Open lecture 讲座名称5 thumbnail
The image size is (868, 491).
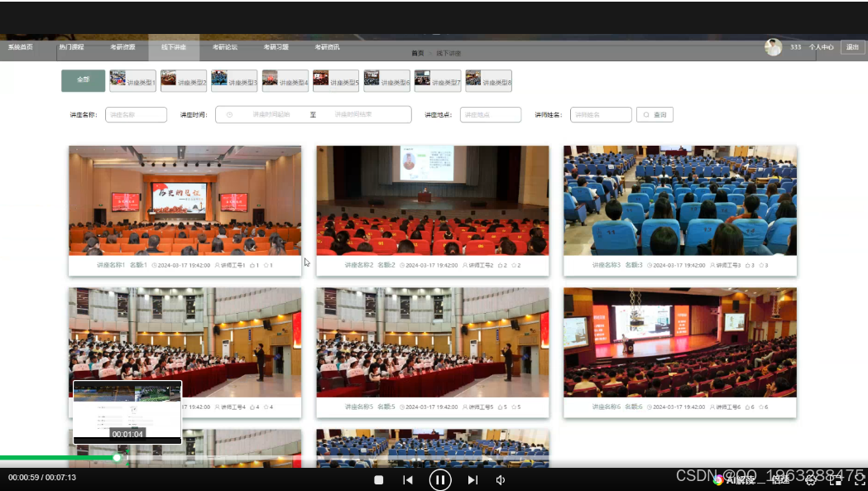[433, 342]
